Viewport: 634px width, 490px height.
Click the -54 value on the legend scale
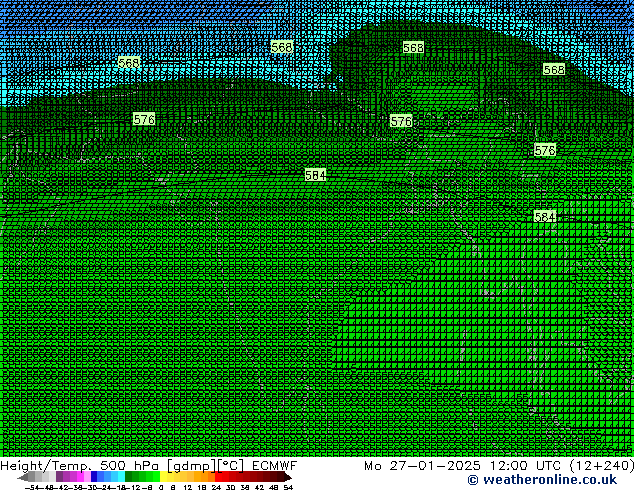pos(32,487)
